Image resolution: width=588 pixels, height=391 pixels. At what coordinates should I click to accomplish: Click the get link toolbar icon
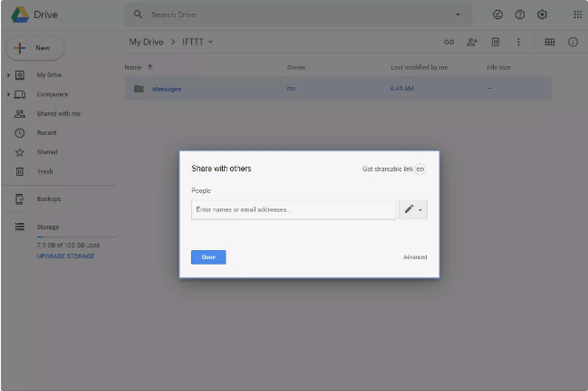tap(449, 42)
